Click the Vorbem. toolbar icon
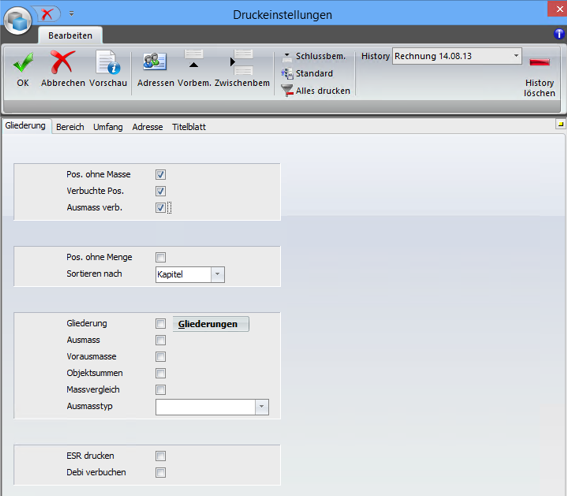This screenshot has width=567, height=496. coord(194,60)
